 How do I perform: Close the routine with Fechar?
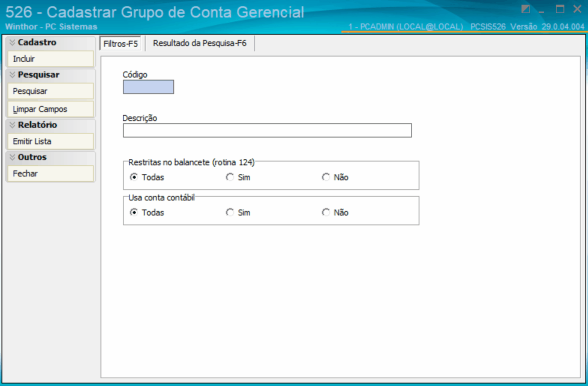pos(50,173)
